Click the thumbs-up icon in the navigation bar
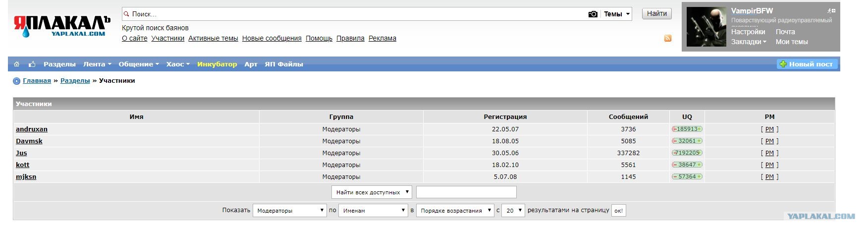Viewport: 868px width, 231px height. (x=32, y=64)
